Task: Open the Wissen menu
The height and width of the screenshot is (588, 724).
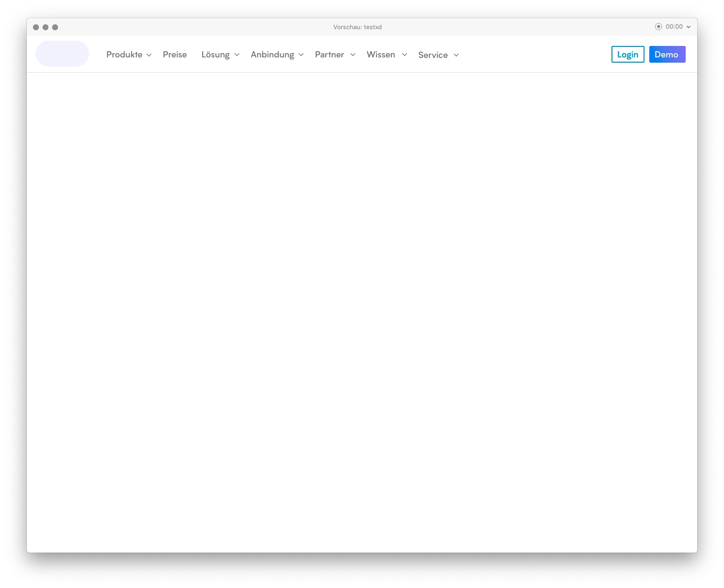Action: pyautogui.click(x=381, y=55)
